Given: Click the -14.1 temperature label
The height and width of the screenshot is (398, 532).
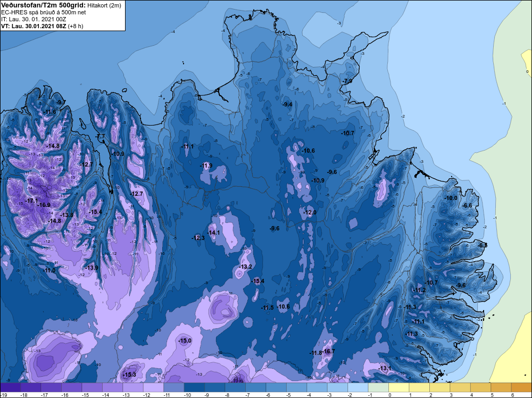Looking at the screenshot, I should 214,233.
